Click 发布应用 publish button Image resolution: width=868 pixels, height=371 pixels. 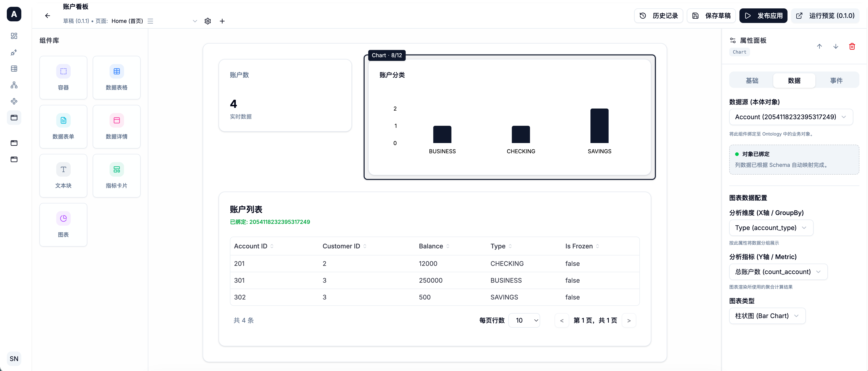(x=763, y=15)
